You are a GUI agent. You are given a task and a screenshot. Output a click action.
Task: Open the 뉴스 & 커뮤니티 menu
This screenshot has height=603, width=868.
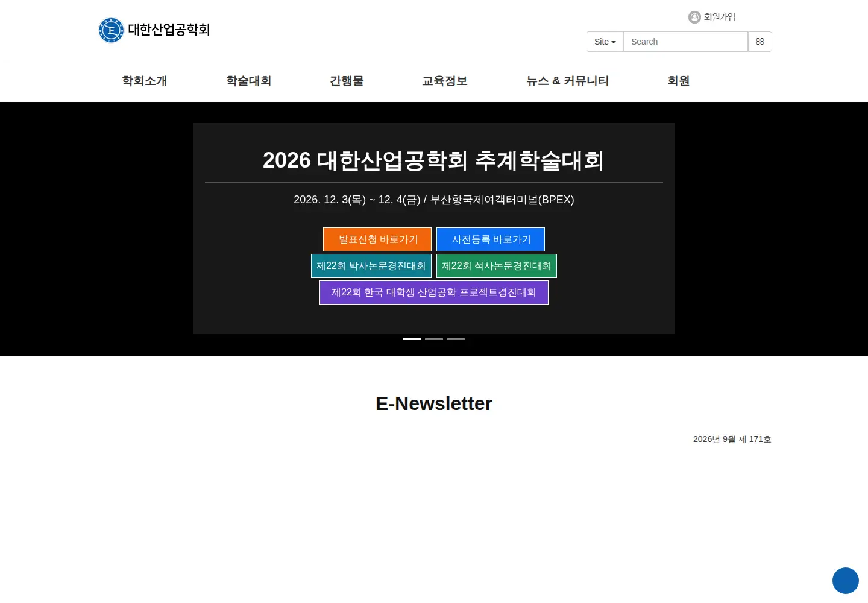click(567, 81)
